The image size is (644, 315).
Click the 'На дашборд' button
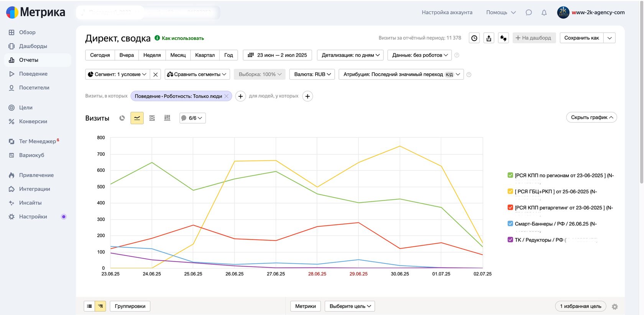coord(534,38)
